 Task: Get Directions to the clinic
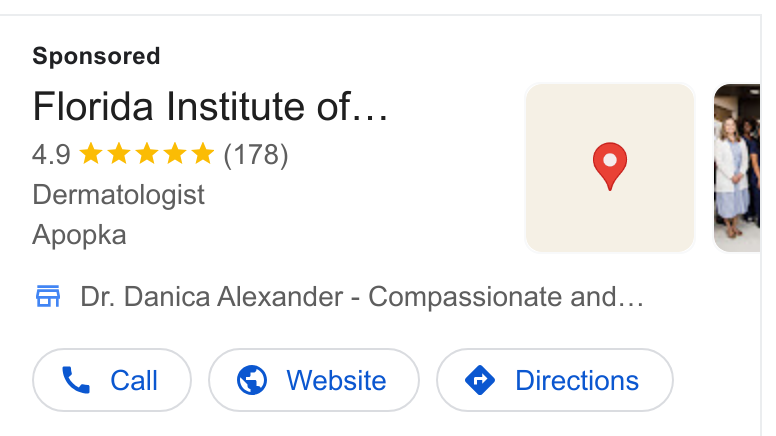pos(555,380)
